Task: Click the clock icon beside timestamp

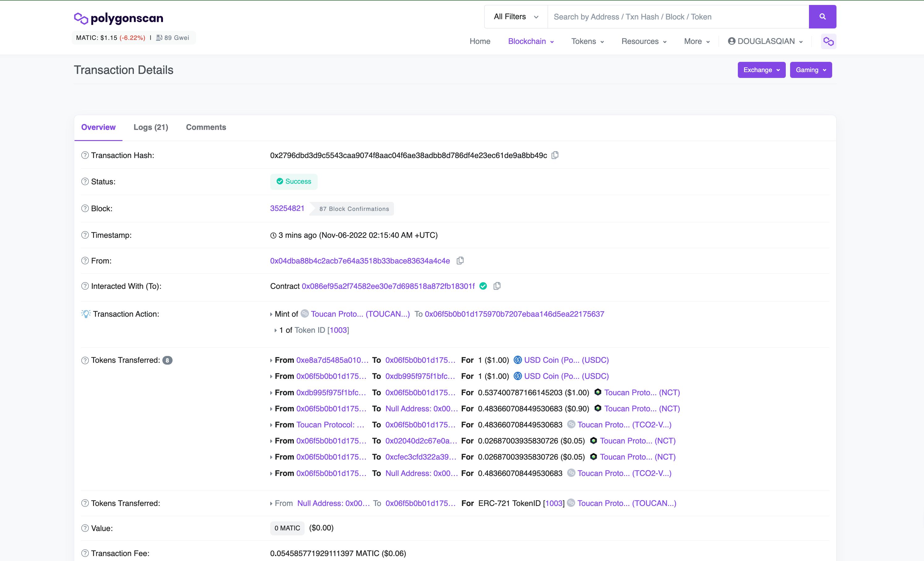Action: 273,235
